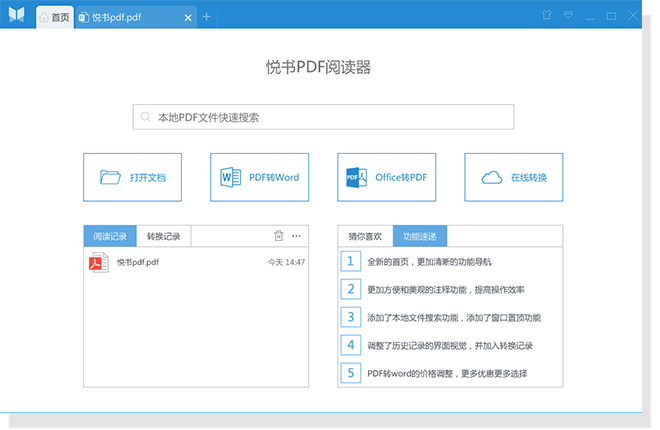
Task: Focus the 本地PDF文件快速搜索 search box
Action: pos(323,117)
